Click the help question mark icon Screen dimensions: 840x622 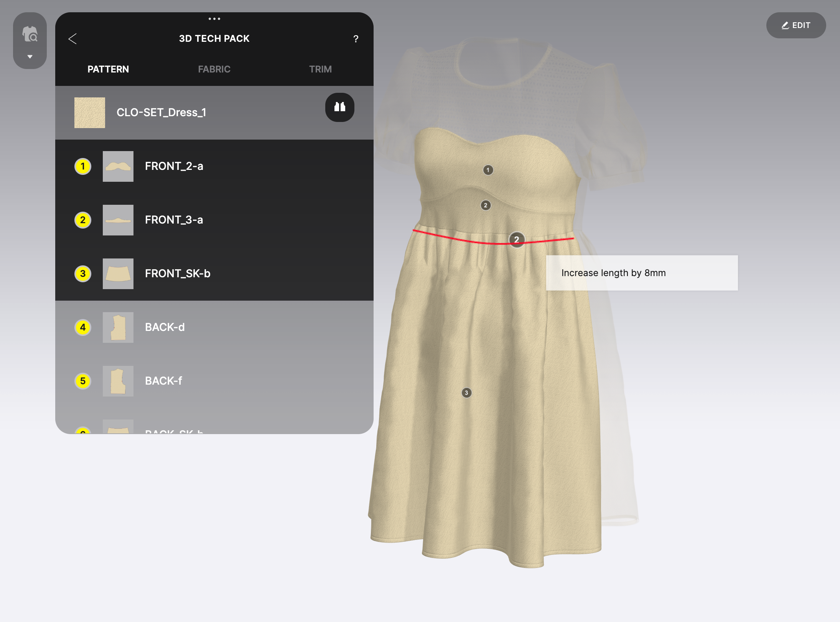pyautogui.click(x=356, y=39)
